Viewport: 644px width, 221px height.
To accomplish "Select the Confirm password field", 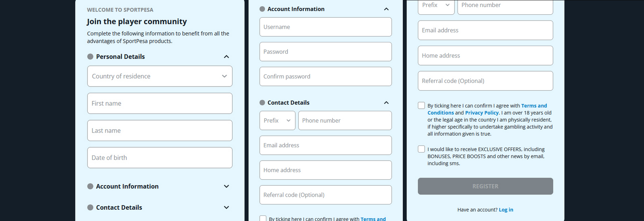I will 325,76.
